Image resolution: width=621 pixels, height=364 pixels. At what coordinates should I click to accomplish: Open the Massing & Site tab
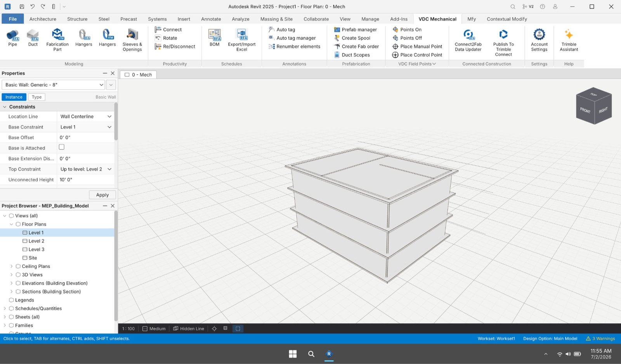[x=276, y=19]
